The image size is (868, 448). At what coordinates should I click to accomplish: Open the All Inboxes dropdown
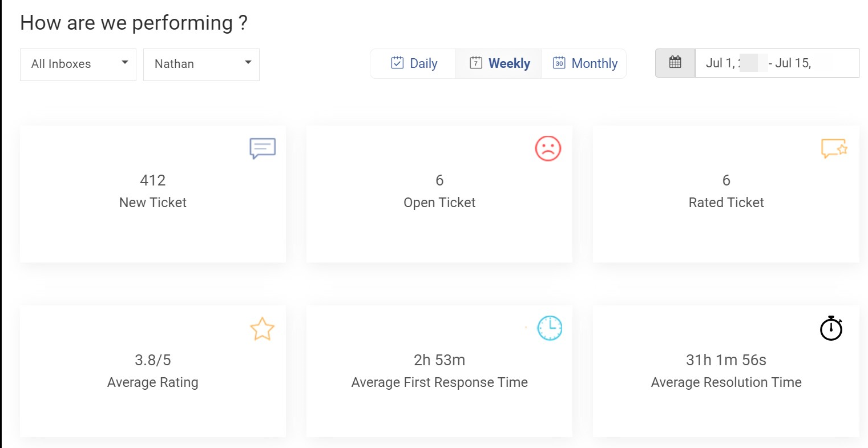coord(78,64)
